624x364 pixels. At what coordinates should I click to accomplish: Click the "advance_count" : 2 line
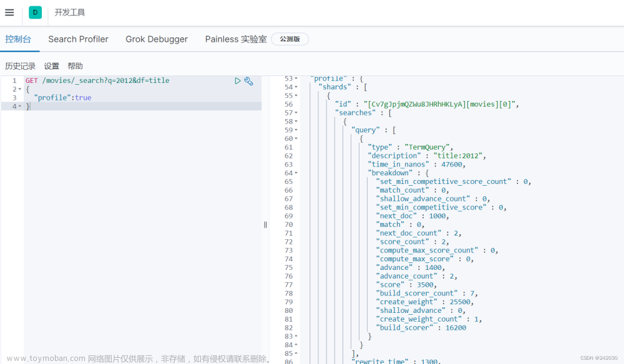[416, 277]
